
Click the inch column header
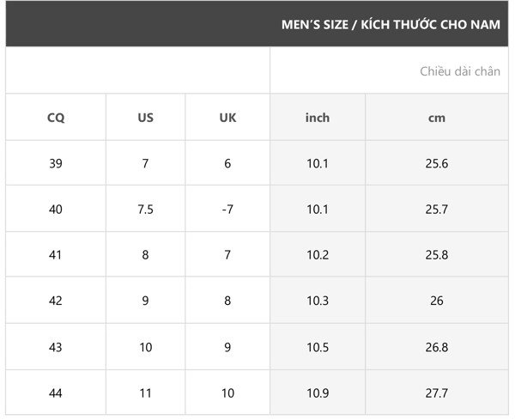pyautogui.click(x=318, y=118)
